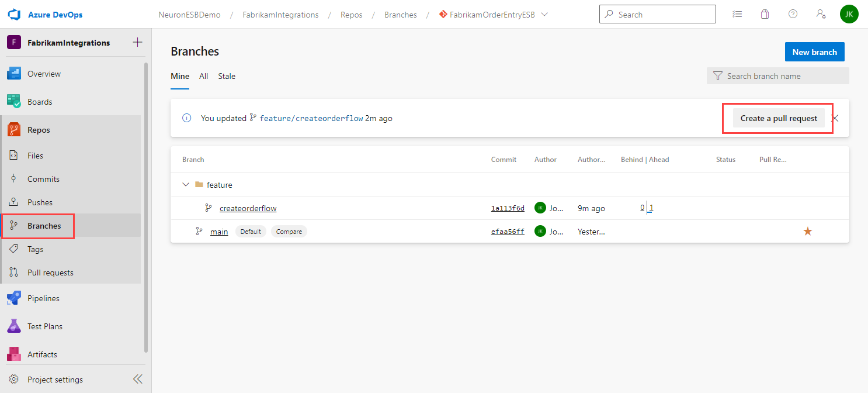Open the help question mark icon

tap(793, 14)
